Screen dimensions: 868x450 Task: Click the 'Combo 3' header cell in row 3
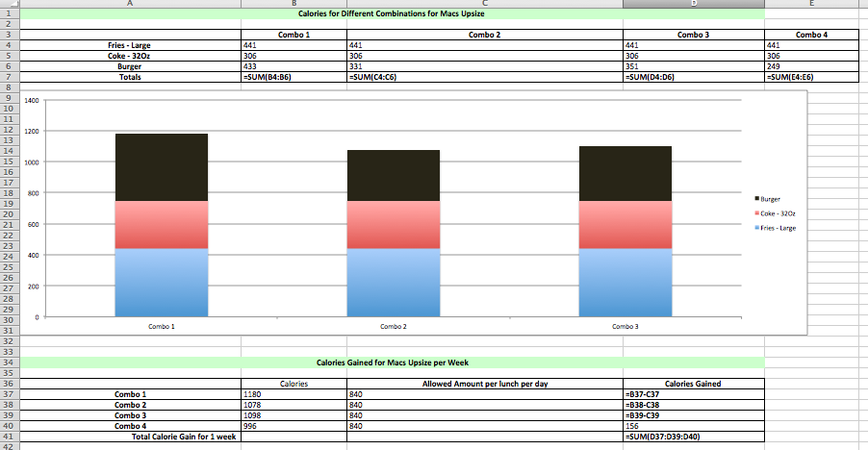pyautogui.click(x=694, y=35)
